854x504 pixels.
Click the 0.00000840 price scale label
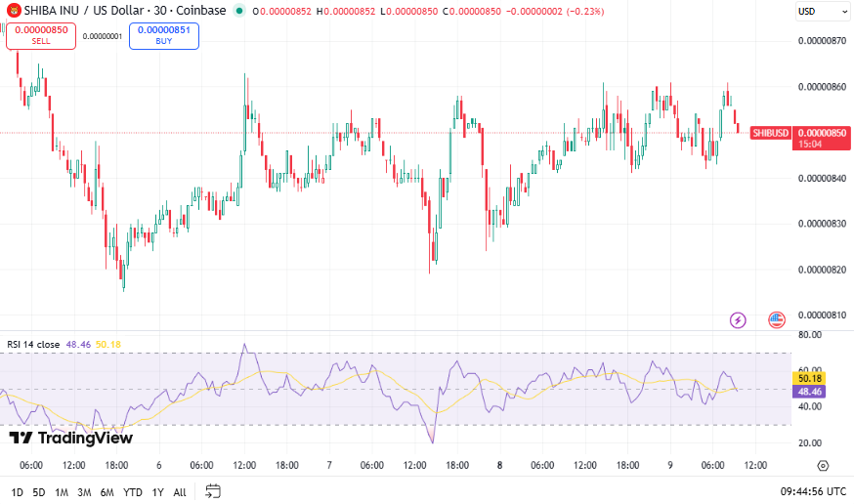coord(822,179)
